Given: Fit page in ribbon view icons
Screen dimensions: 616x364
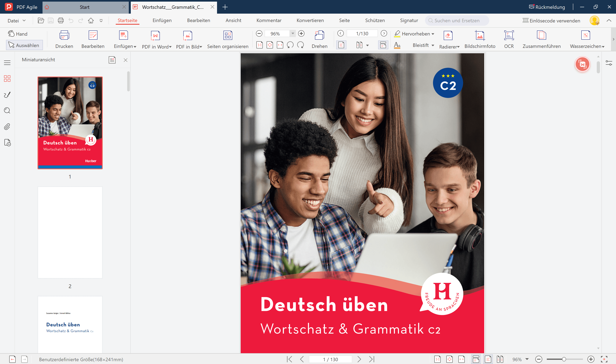Looking at the screenshot, I should (x=270, y=45).
